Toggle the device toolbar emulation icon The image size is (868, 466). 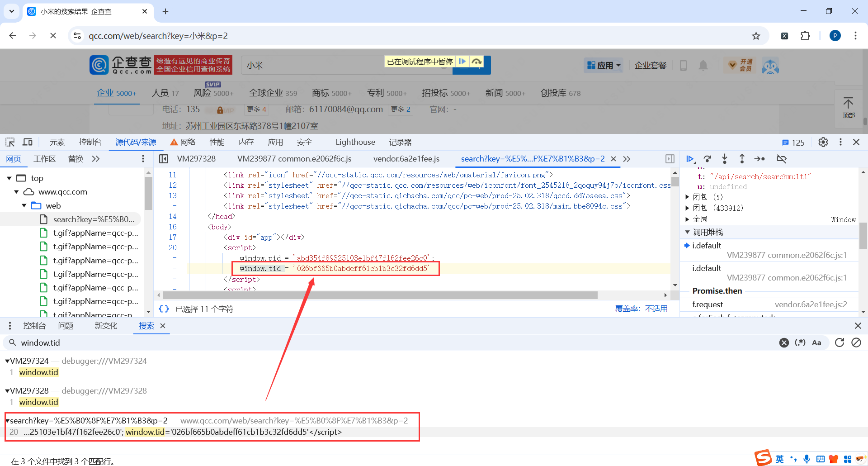point(28,142)
